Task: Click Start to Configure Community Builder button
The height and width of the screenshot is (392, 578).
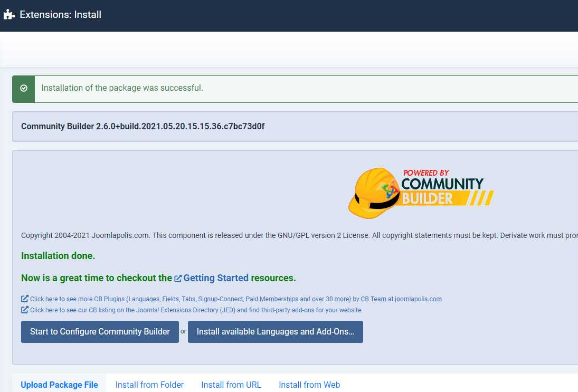Action: pyautogui.click(x=100, y=332)
